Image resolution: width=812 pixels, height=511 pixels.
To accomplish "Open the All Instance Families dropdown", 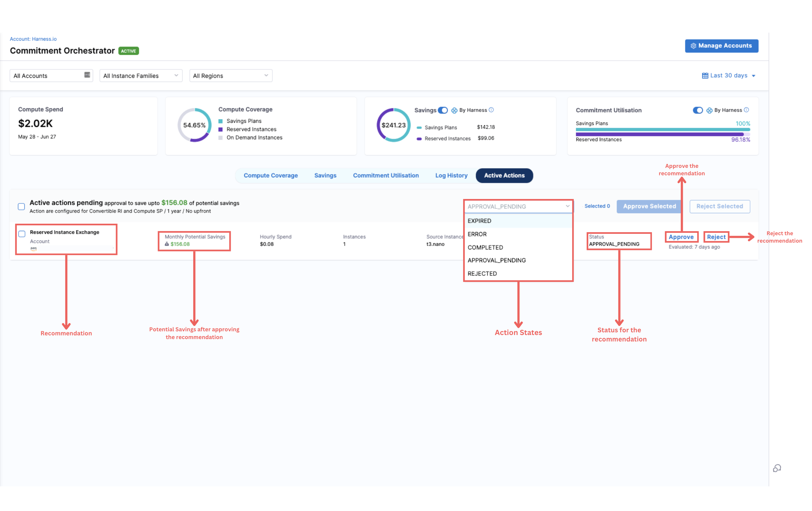I will coord(141,75).
